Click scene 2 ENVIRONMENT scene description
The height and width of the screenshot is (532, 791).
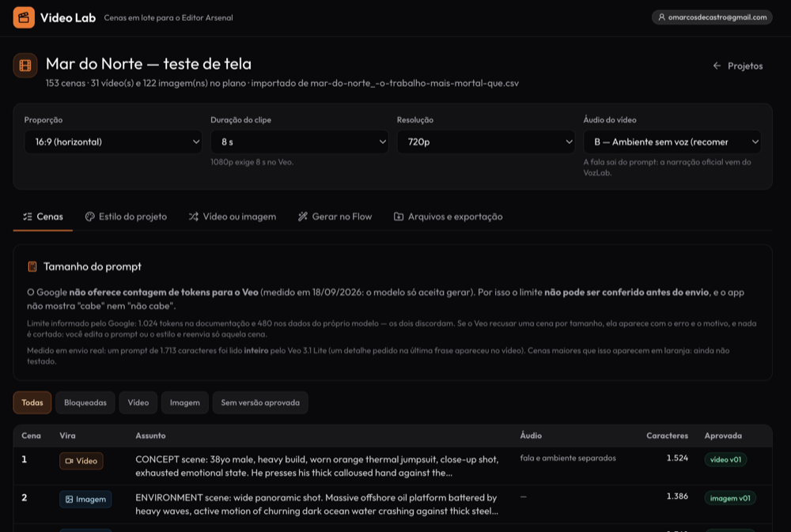tap(317, 504)
